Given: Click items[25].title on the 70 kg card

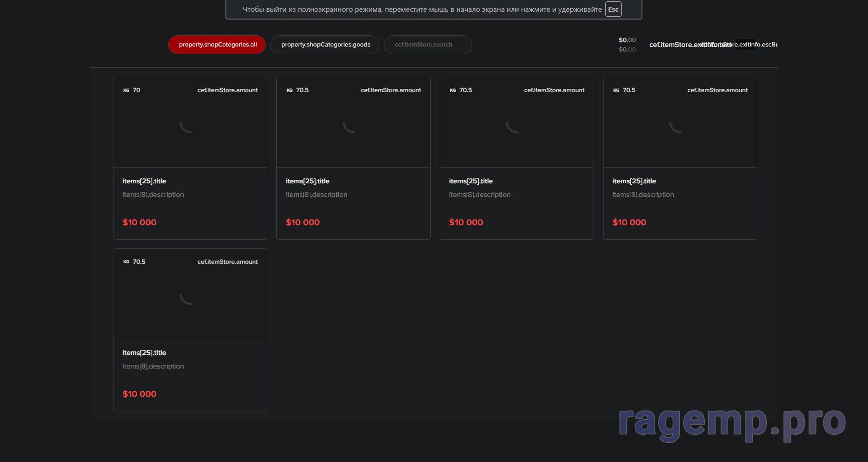Looking at the screenshot, I should pos(144,181).
